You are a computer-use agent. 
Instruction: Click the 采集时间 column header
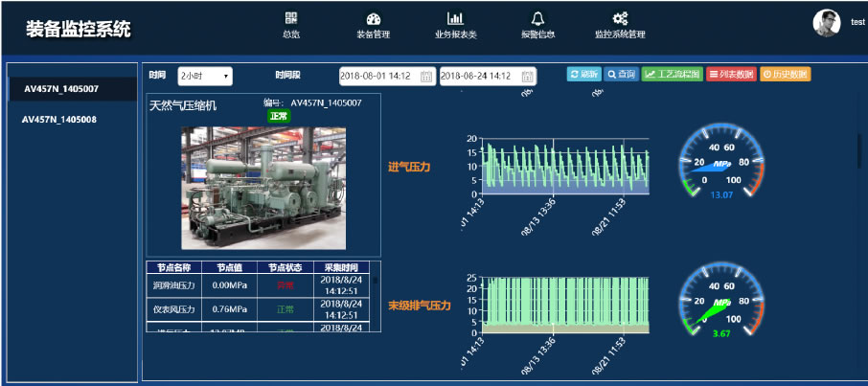coord(342,267)
